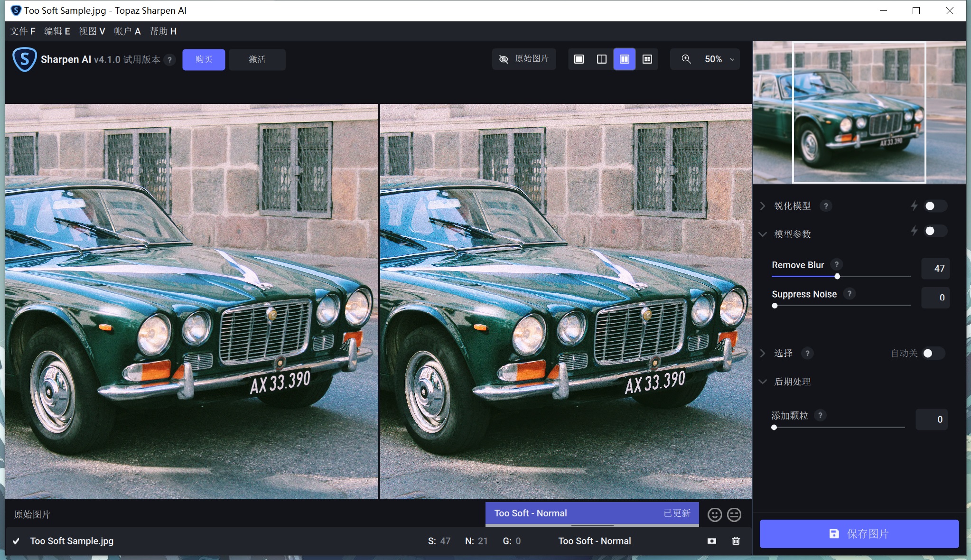Image resolution: width=971 pixels, height=560 pixels.
Task: Click the neutral face feedback icon
Action: pos(734,514)
